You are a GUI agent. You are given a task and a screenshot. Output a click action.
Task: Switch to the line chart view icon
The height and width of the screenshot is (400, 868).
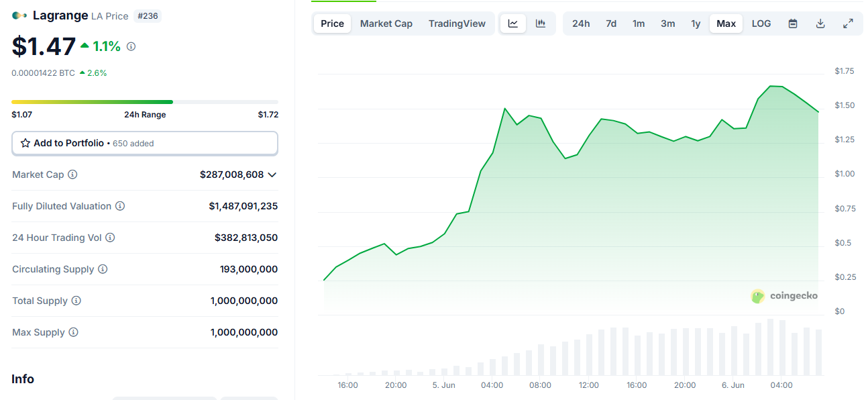[513, 23]
